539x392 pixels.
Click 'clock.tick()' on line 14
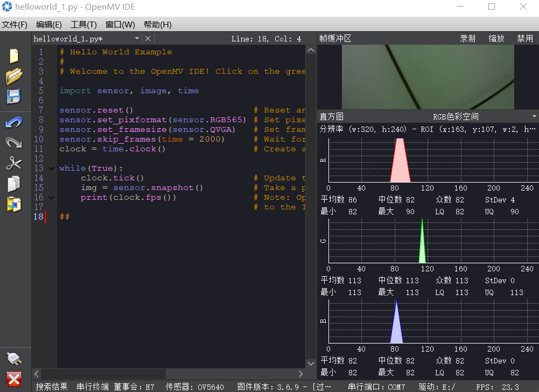point(113,178)
